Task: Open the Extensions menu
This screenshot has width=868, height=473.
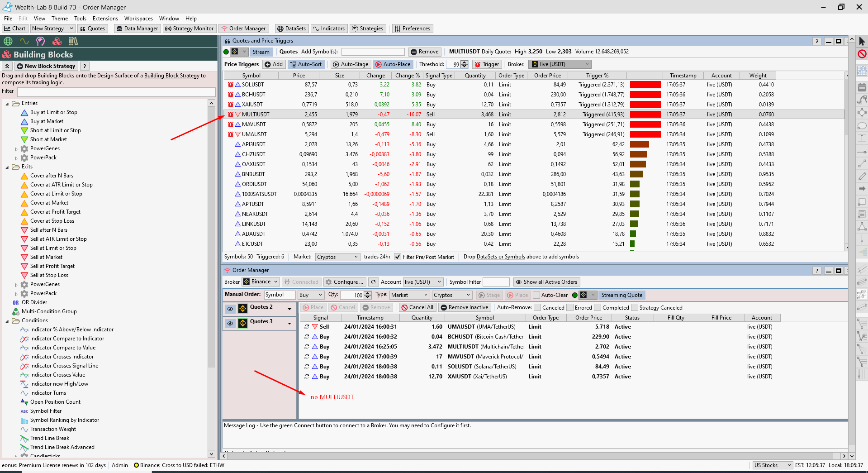Action: (x=105, y=19)
